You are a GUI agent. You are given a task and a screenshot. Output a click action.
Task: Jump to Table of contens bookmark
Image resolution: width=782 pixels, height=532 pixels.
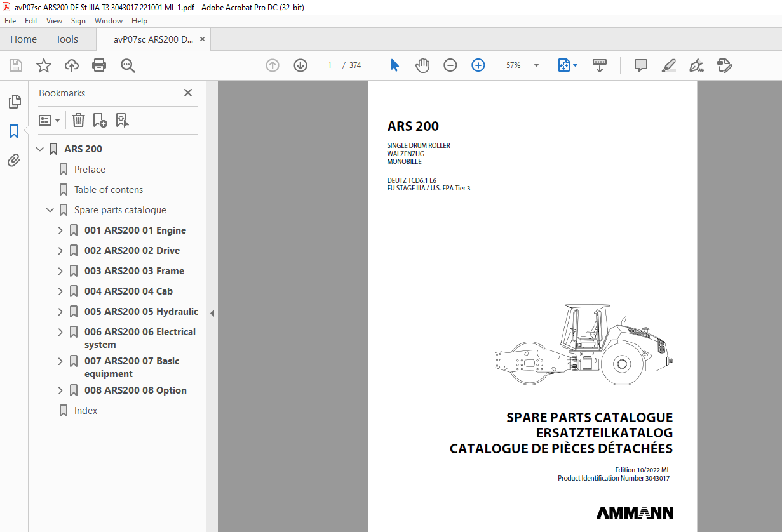[x=109, y=190]
